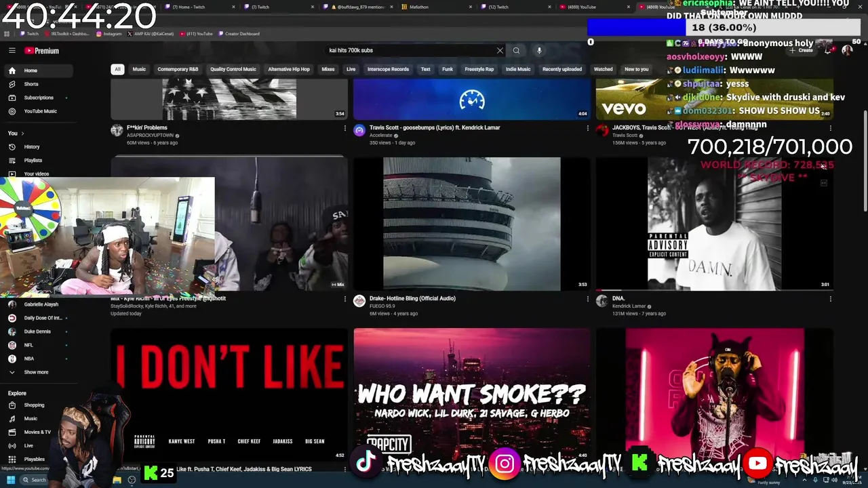868x488 pixels.
Task: Select the Live filter chip
Action: (x=351, y=69)
